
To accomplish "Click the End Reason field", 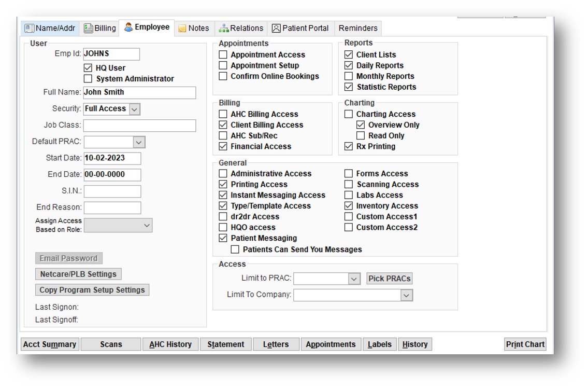I will 112,207.
